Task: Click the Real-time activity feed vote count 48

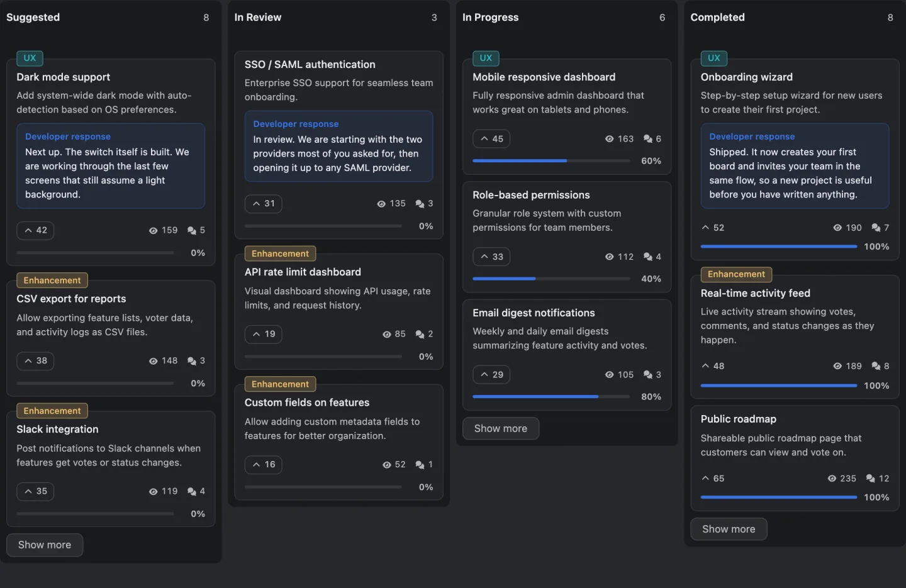Action: (x=713, y=366)
